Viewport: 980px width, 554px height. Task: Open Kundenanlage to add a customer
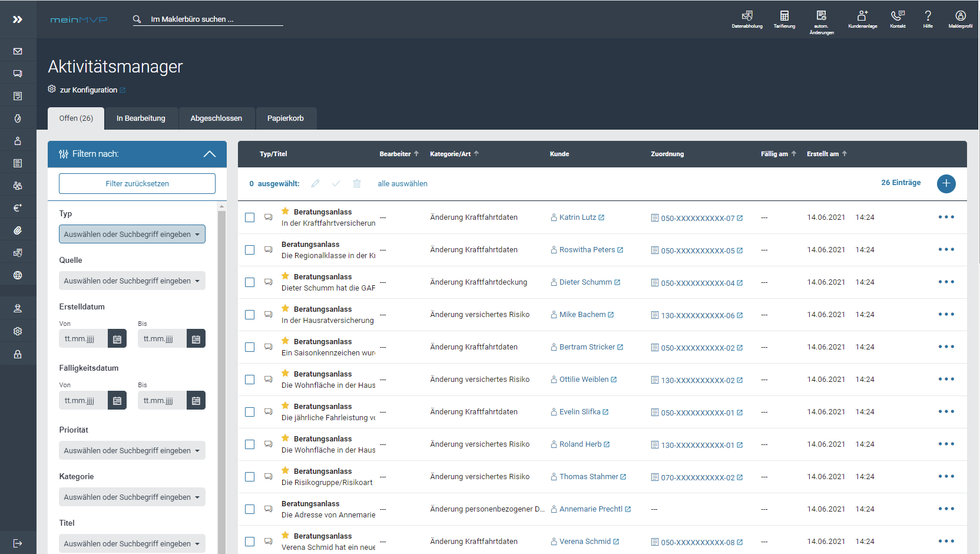862,19
